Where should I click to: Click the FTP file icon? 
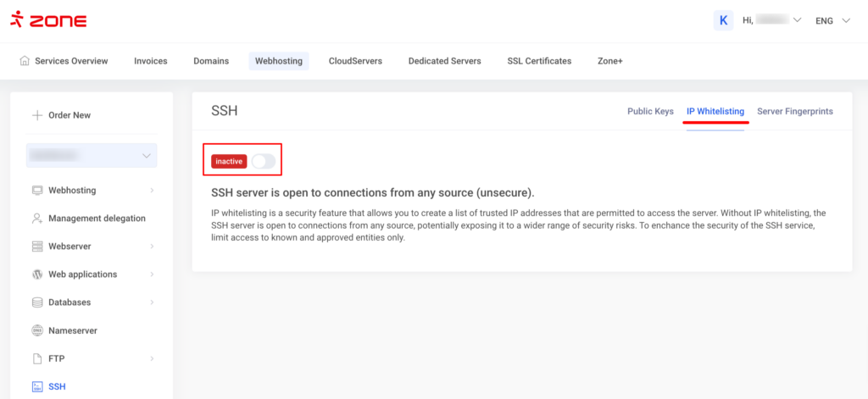tap(37, 358)
